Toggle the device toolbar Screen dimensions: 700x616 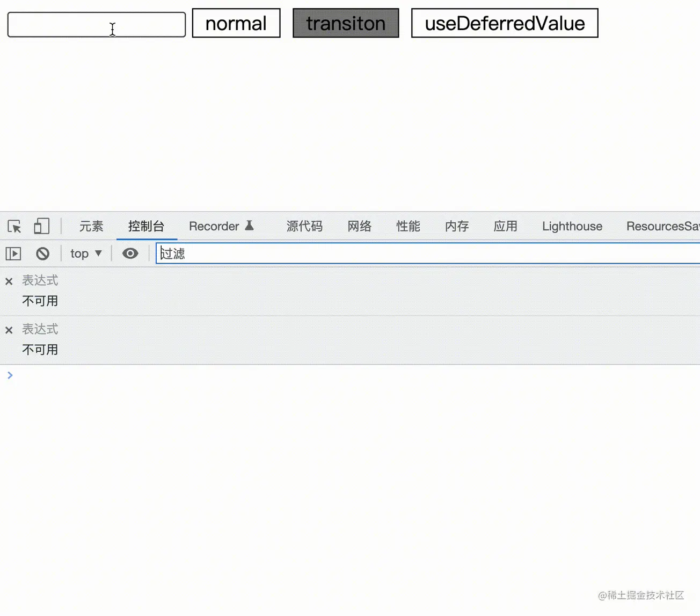coord(42,226)
